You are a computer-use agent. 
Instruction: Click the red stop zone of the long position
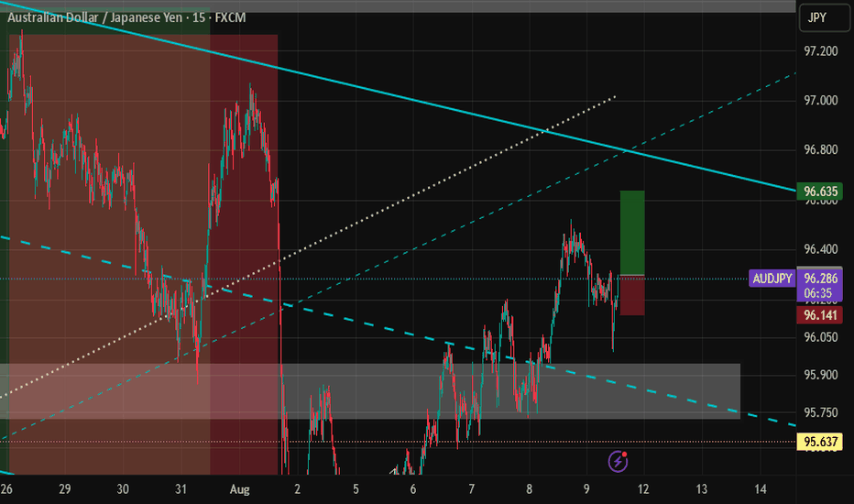[x=631, y=295]
